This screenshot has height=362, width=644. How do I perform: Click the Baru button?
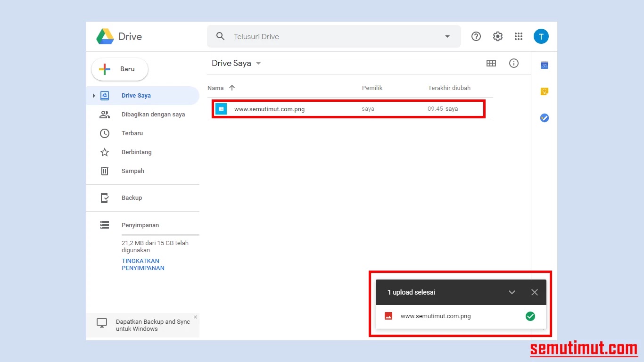point(120,69)
